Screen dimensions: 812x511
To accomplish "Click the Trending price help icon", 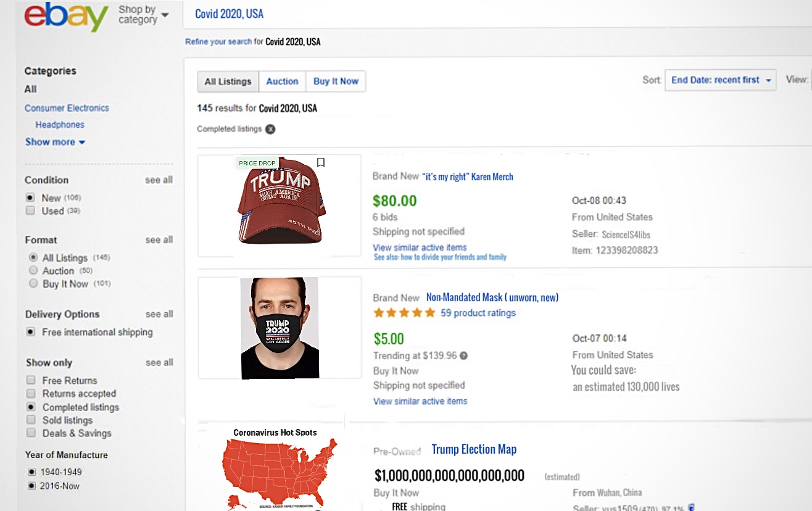I will (464, 355).
